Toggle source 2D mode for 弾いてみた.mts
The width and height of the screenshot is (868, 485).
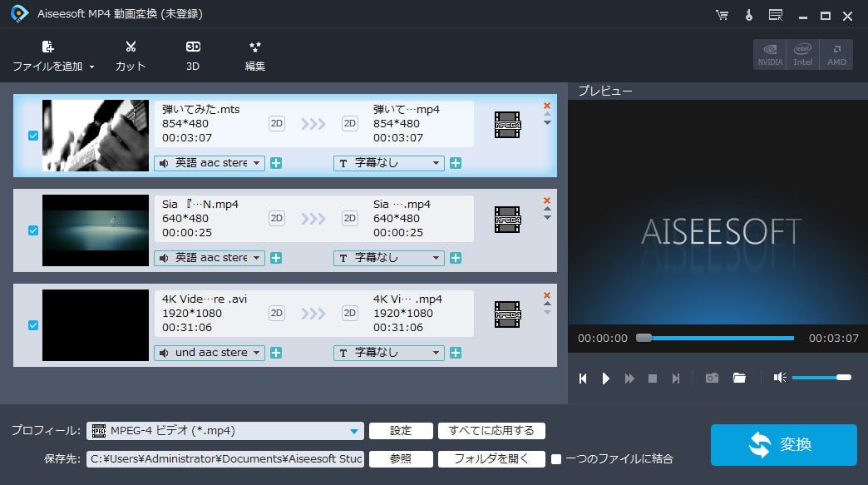coord(276,123)
